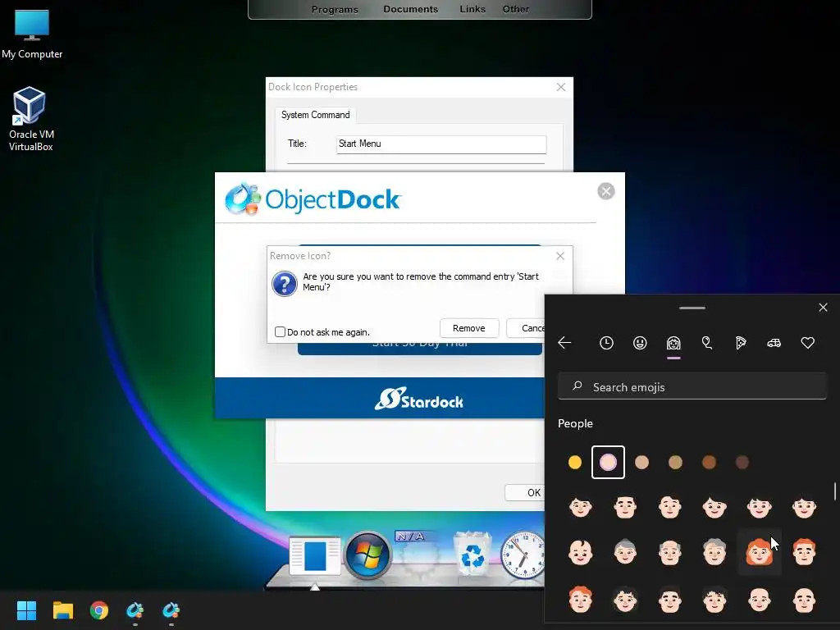Open celebrations balloon emoji category

click(707, 343)
